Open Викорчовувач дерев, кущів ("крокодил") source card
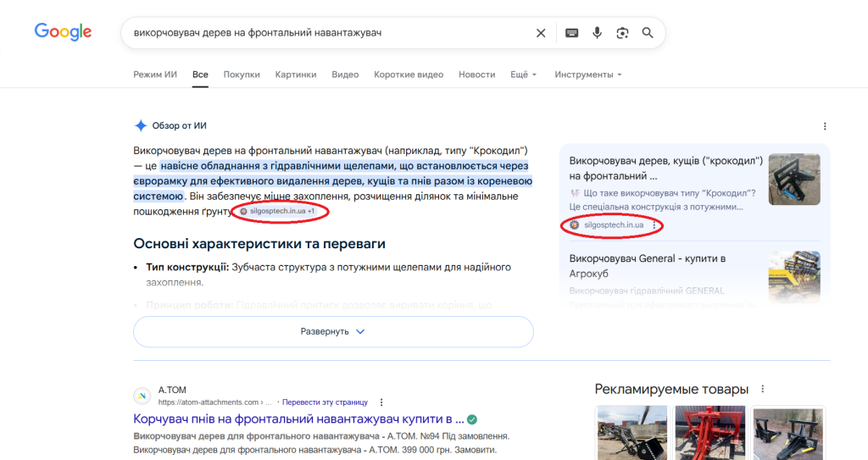868x460 pixels. (x=666, y=169)
